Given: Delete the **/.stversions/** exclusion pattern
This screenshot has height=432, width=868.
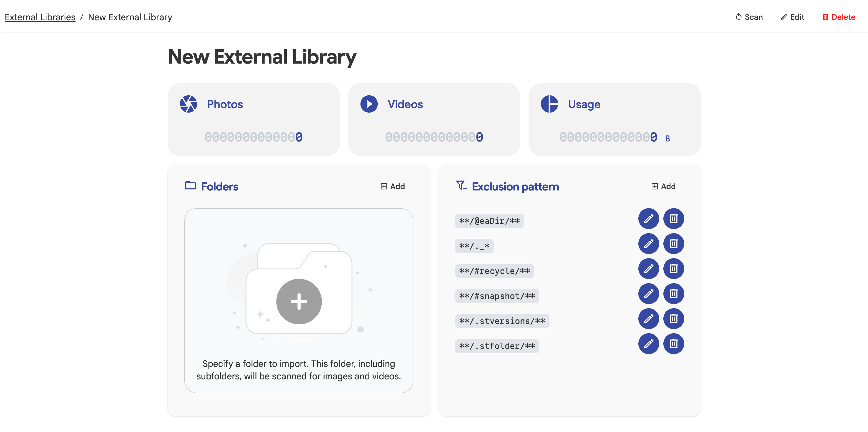Looking at the screenshot, I should [674, 319].
